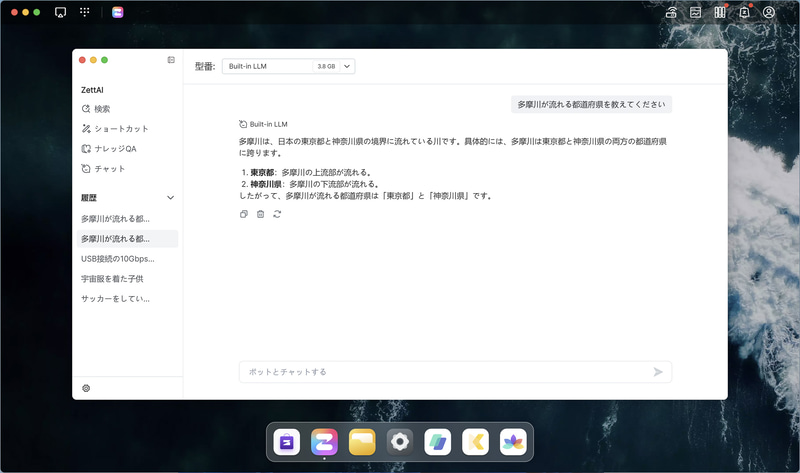Click the ZettAI icon in top bar
800x473 pixels.
118,12
